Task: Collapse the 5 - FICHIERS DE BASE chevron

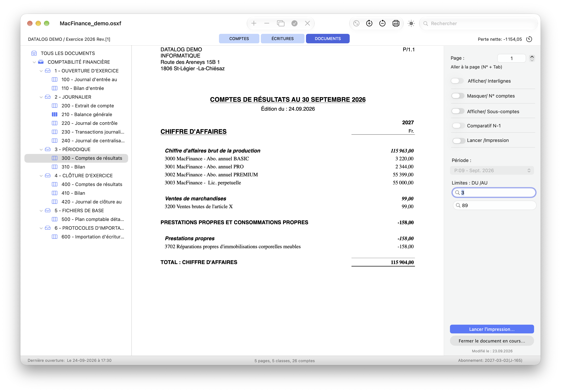Action: (x=41, y=211)
